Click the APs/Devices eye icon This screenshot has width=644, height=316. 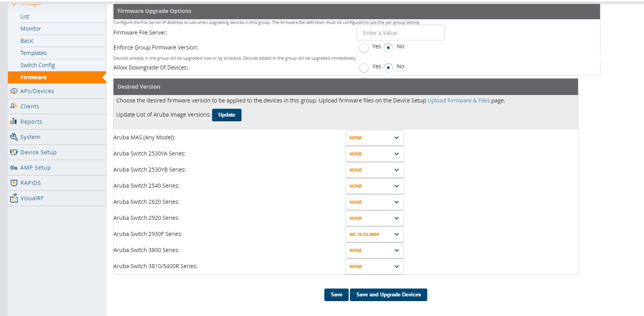click(x=14, y=91)
